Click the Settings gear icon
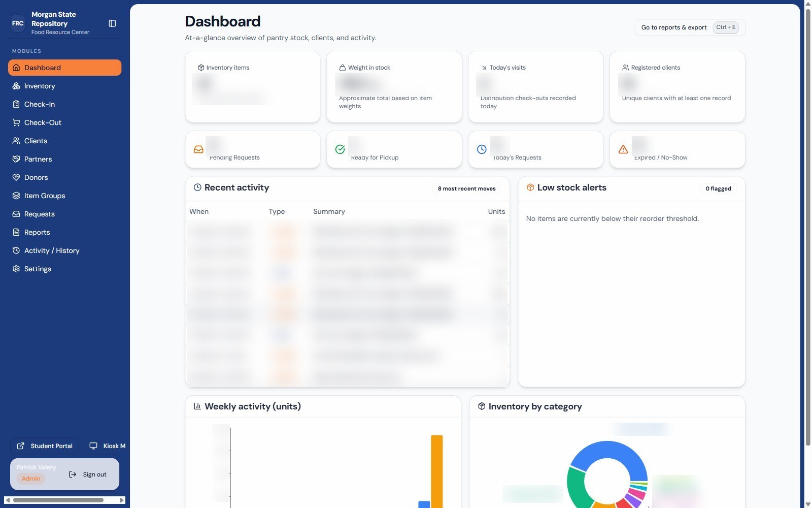Screen dimensions: 812x508 16,269
